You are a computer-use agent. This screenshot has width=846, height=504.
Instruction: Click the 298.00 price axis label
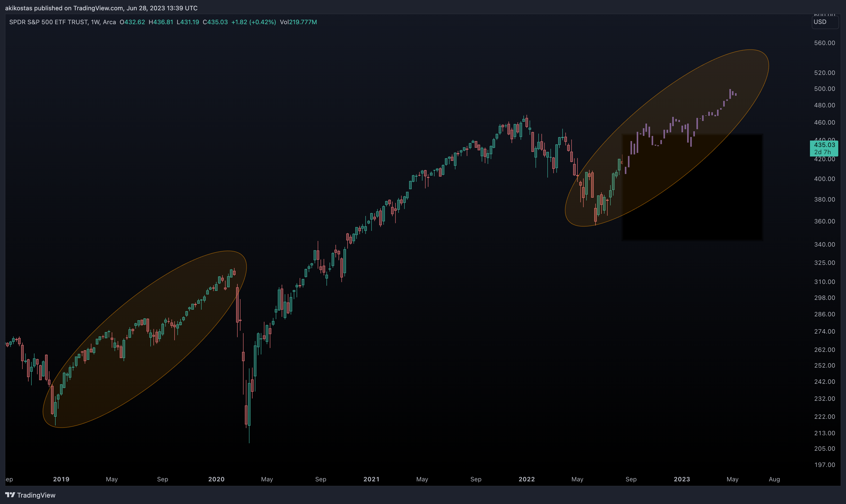[824, 298]
